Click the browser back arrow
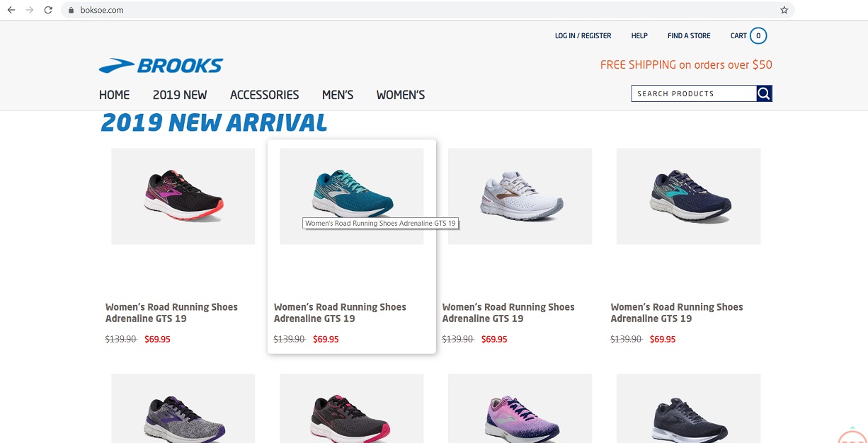The width and height of the screenshot is (868, 443). coord(11,10)
